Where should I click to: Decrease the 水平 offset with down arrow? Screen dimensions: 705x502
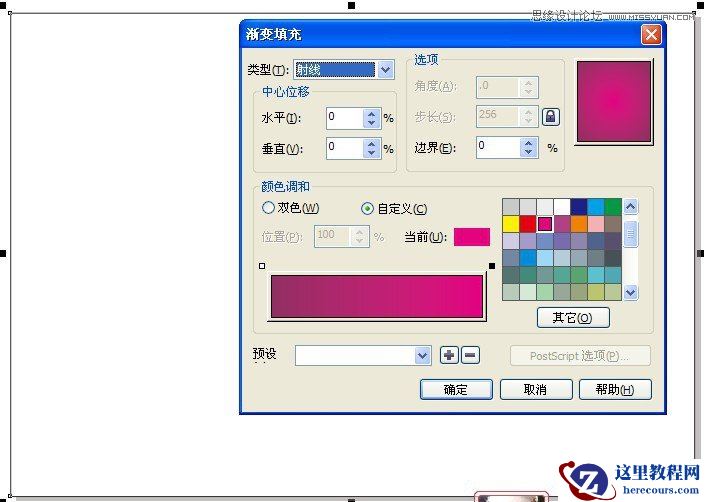point(371,123)
